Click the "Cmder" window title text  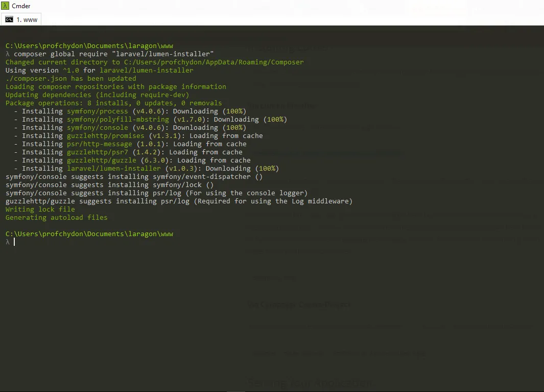[21, 6]
